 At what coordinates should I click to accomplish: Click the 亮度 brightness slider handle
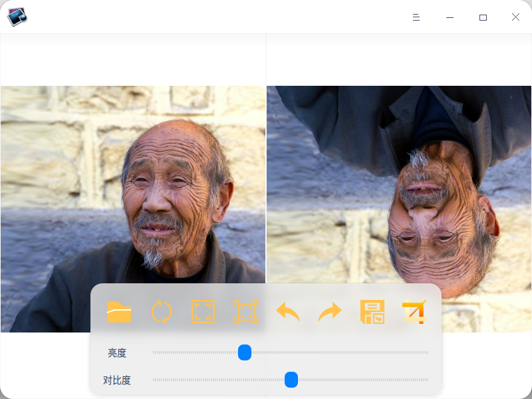pos(245,352)
